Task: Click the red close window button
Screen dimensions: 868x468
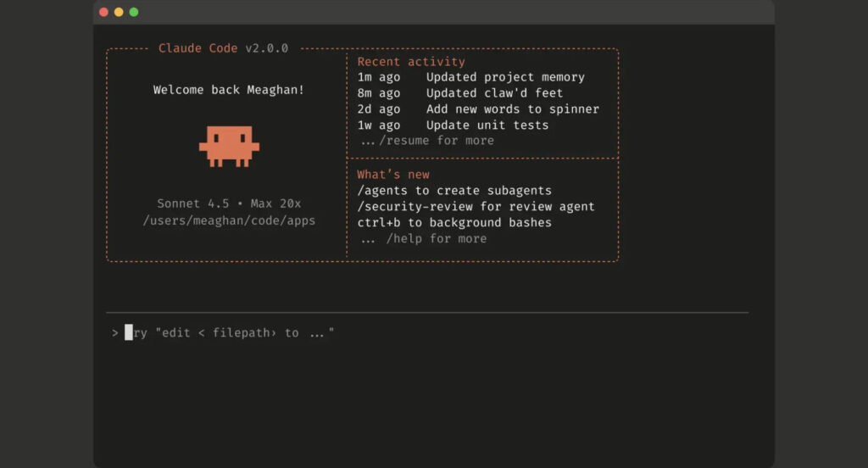Action: (x=103, y=12)
